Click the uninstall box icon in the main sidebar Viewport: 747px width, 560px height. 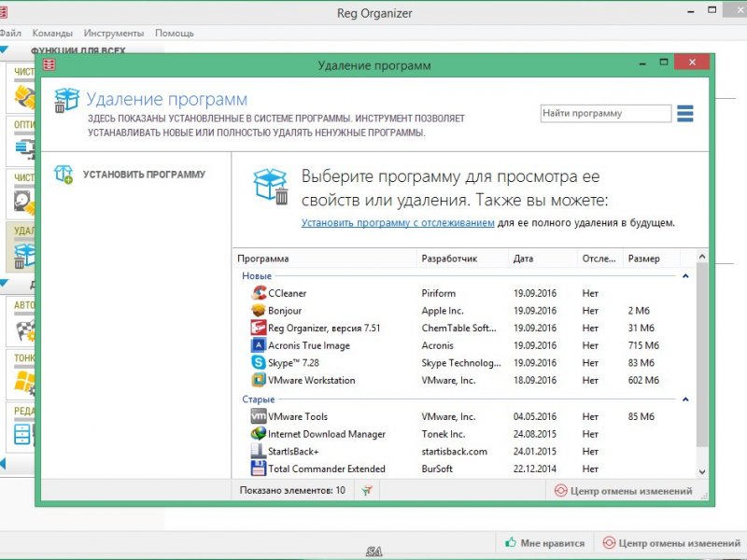point(24,256)
